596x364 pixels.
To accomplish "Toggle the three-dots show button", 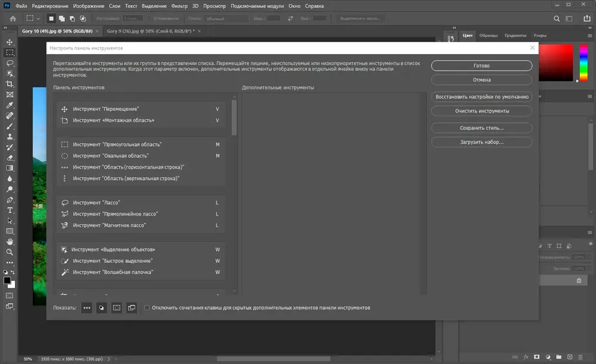I will pos(86,308).
